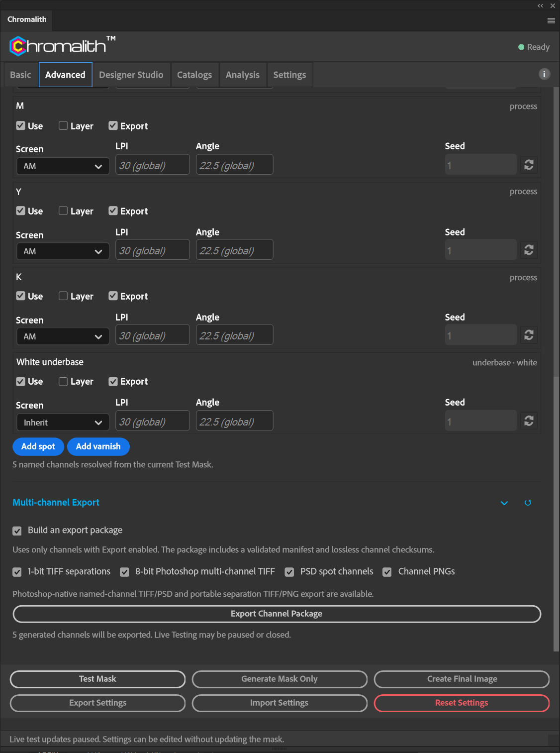Open White underbase Screen Inherit dropdown
Screen dimensions: 560x753
coord(63,423)
